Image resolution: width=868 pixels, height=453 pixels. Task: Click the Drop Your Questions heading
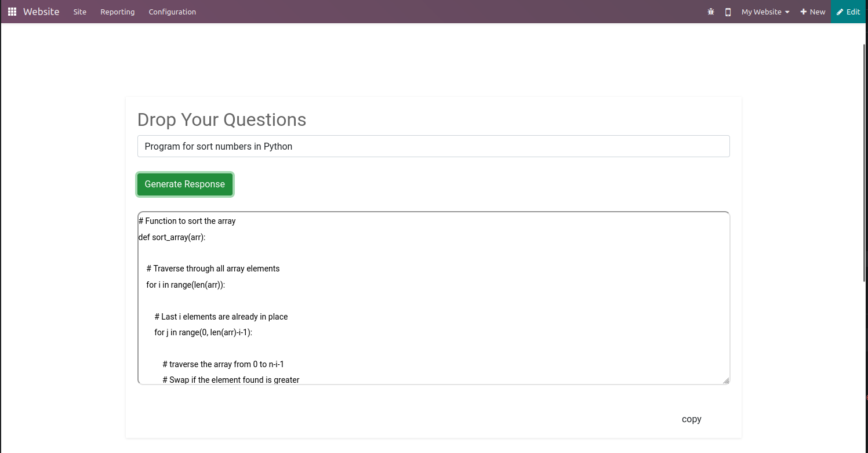[221, 119]
